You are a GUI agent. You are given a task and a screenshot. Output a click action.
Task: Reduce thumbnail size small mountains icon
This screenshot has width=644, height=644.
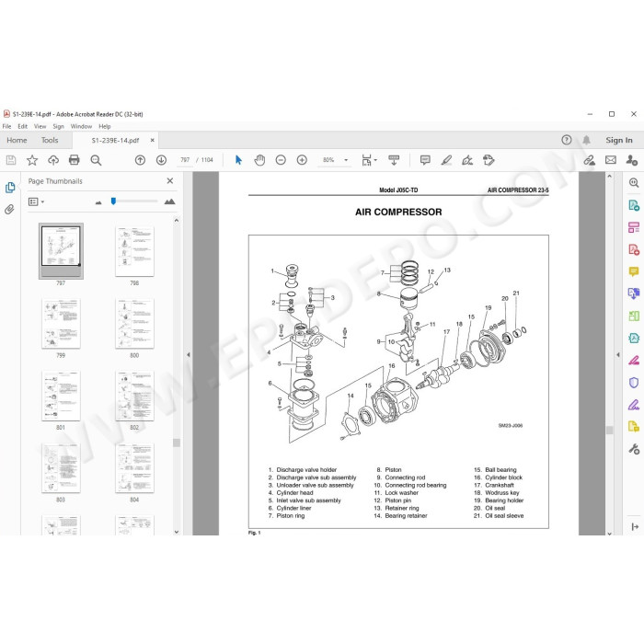coord(98,202)
